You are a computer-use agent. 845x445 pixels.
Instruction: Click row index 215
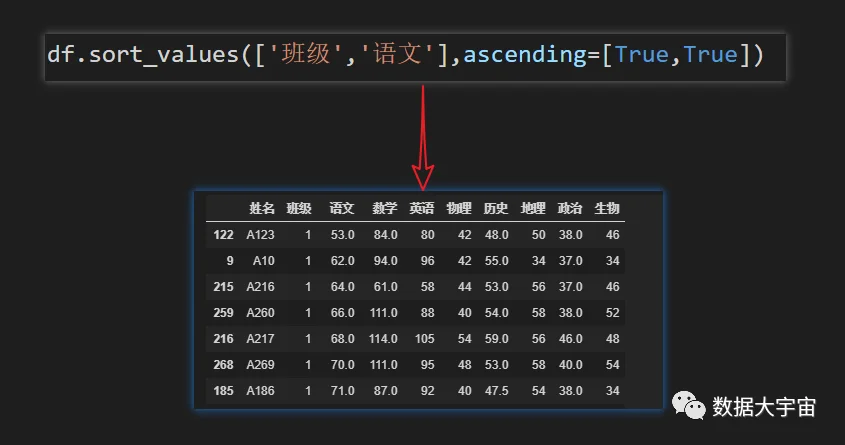[x=223, y=287]
